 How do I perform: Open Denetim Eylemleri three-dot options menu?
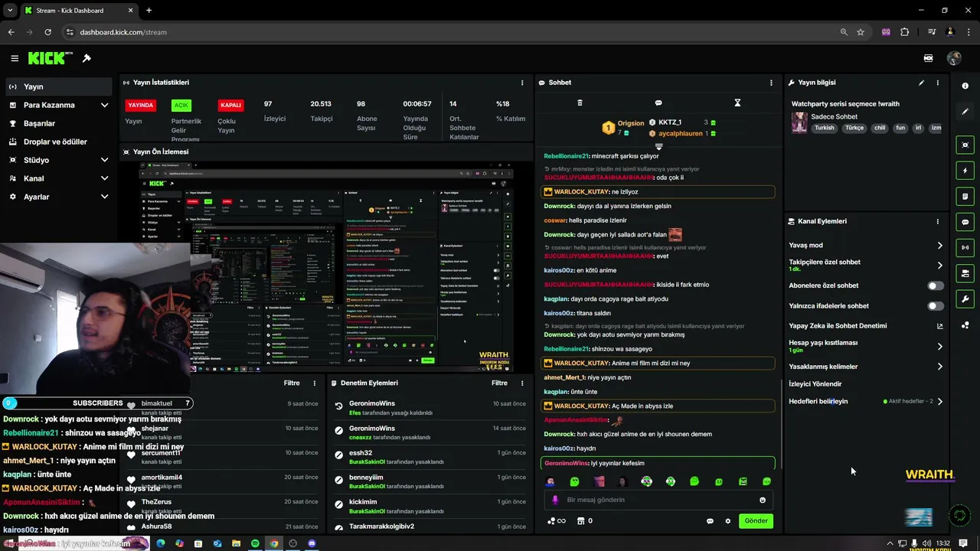pos(522,383)
